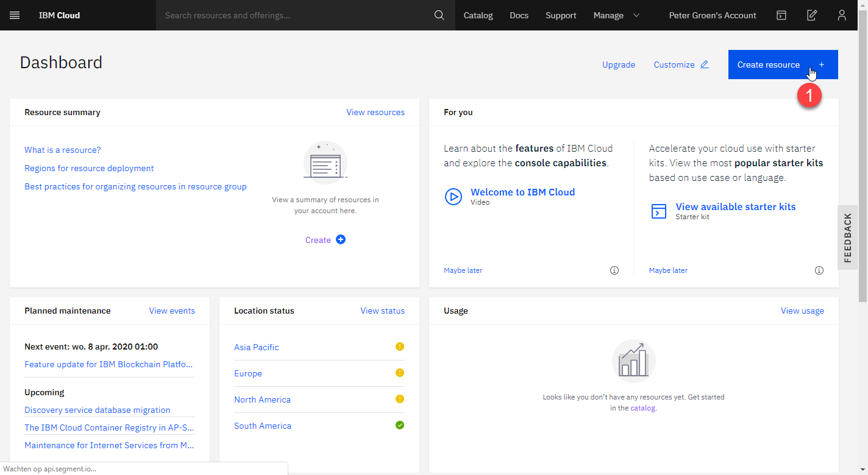Click the info icon in the starter kits card
Screen dimensions: 868x475
(x=819, y=270)
